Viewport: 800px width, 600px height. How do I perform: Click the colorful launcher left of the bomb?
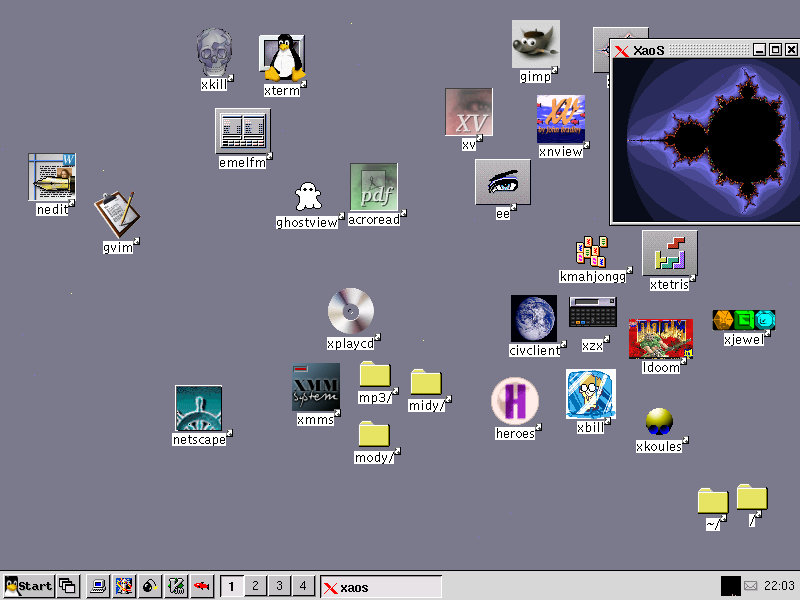tap(123, 586)
